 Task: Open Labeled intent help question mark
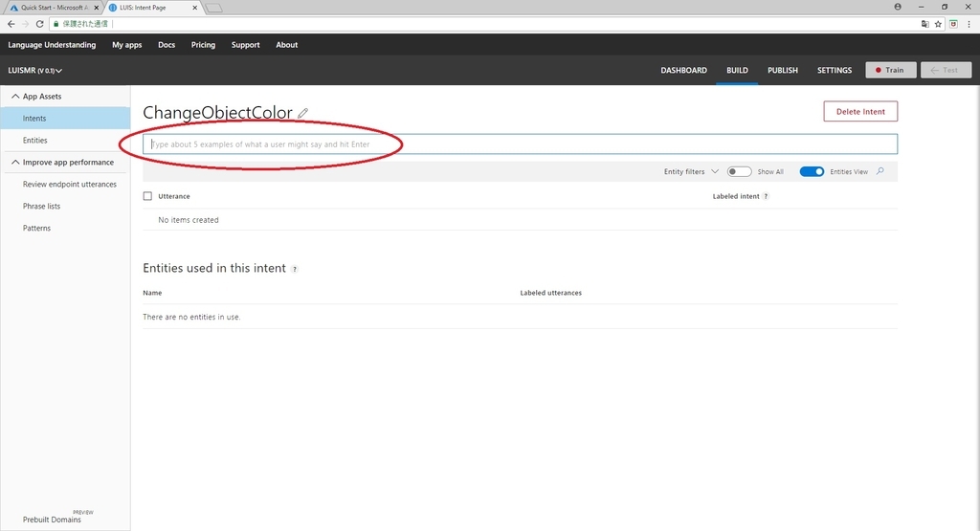[x=766, y=196]
